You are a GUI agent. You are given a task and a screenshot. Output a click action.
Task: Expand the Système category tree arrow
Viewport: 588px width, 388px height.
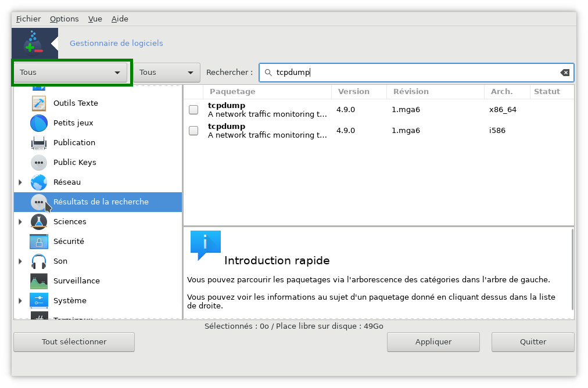20,301
